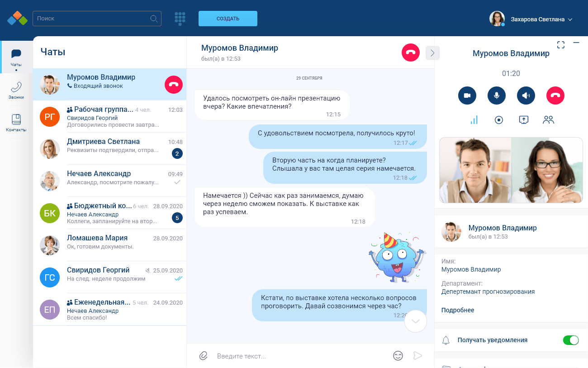Image resolution: width=588 pixels, height=368 pixels.
Task: Collapse the chat panel with the arrow
Action: click(x=432, y=53)
